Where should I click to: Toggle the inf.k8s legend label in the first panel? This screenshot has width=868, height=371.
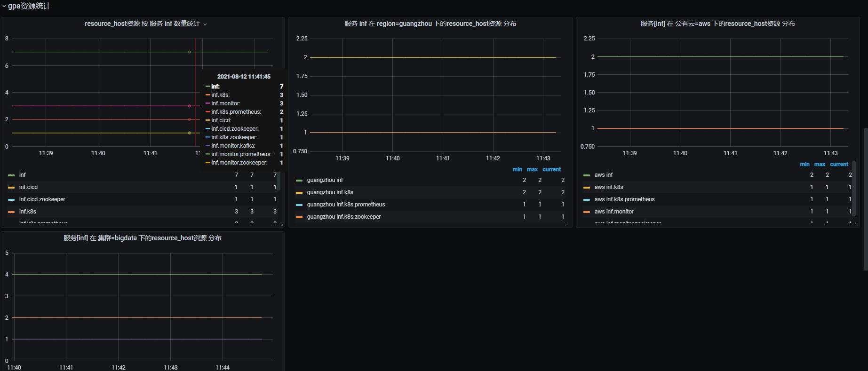coord(28,212)
